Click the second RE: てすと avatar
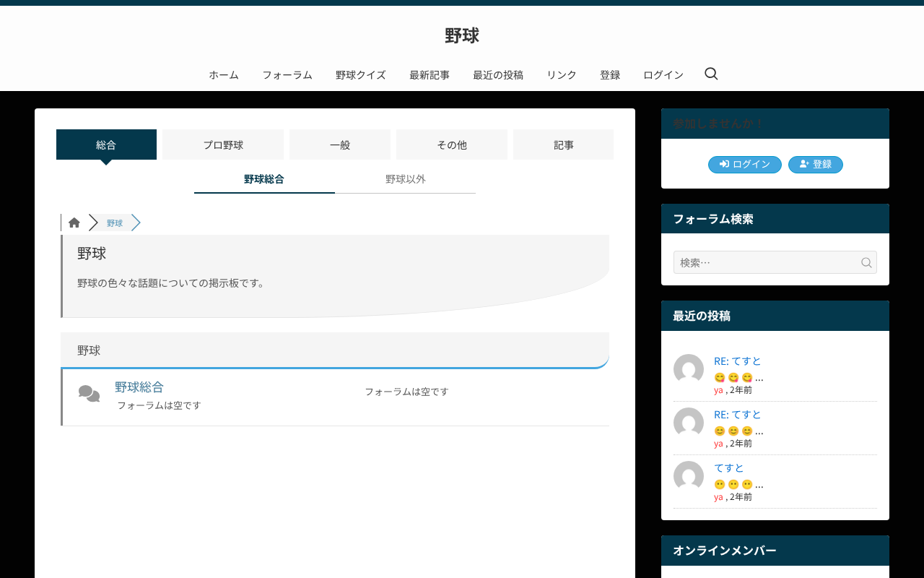924x578 pixels. (x=689, y=423)
